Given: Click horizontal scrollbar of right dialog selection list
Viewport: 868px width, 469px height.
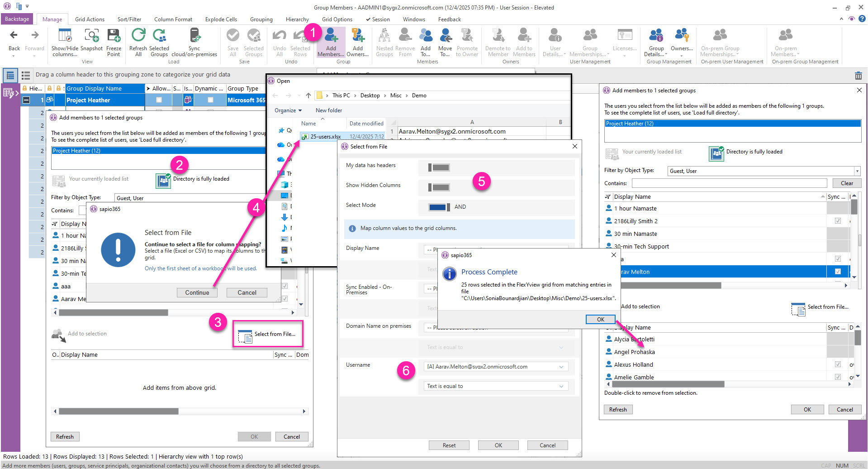Looking at the screenshot, I should pyautogui.click(x=668, y=384).
